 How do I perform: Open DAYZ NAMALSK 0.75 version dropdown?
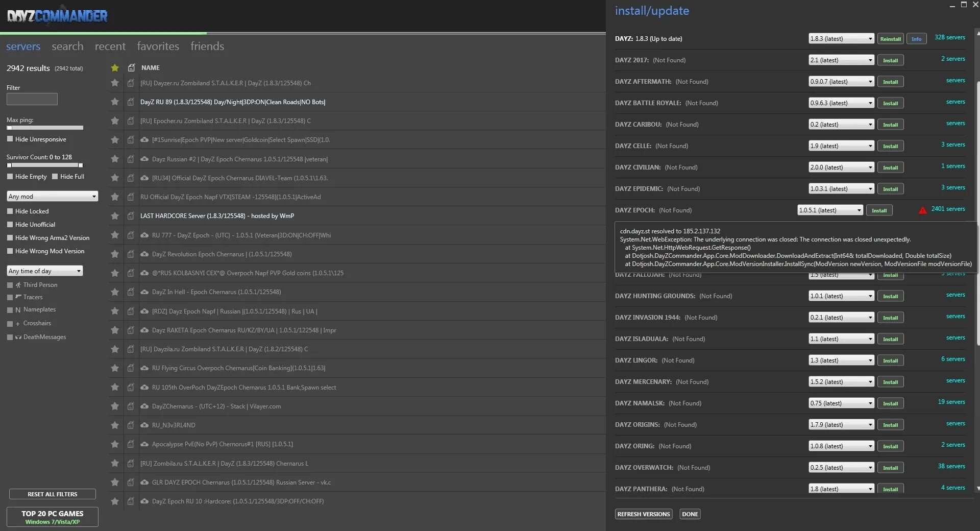[x=841, y=403]
